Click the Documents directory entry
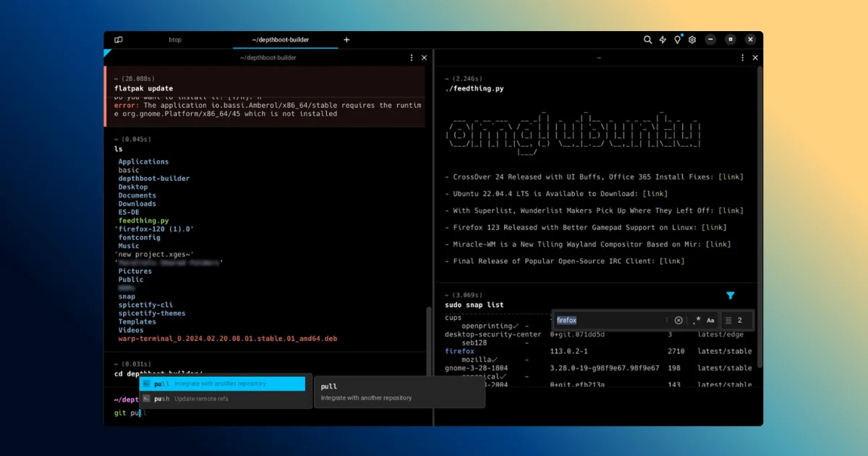868x456 pixels. (x=137, y=195)
